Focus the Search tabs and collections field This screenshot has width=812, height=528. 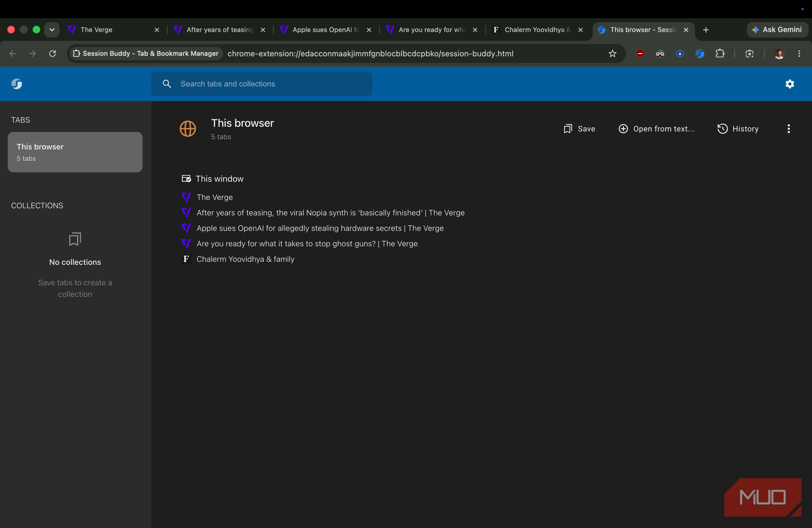pyautogui.click(x=262, y=84)
